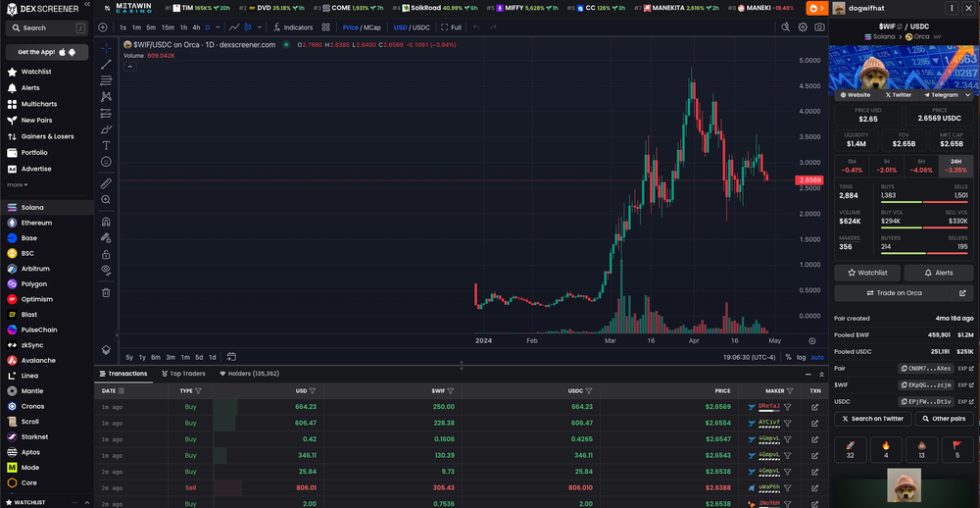Click the trash remove drawings icon
The image size is (980, 508).
pyautogui.click(x=106, y=292)
